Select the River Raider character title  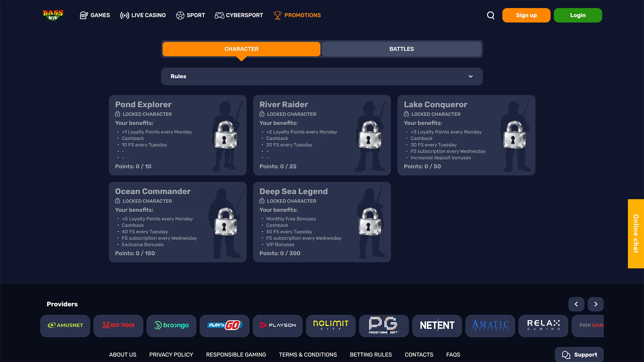pyautogui.click(x=284, y=105)
